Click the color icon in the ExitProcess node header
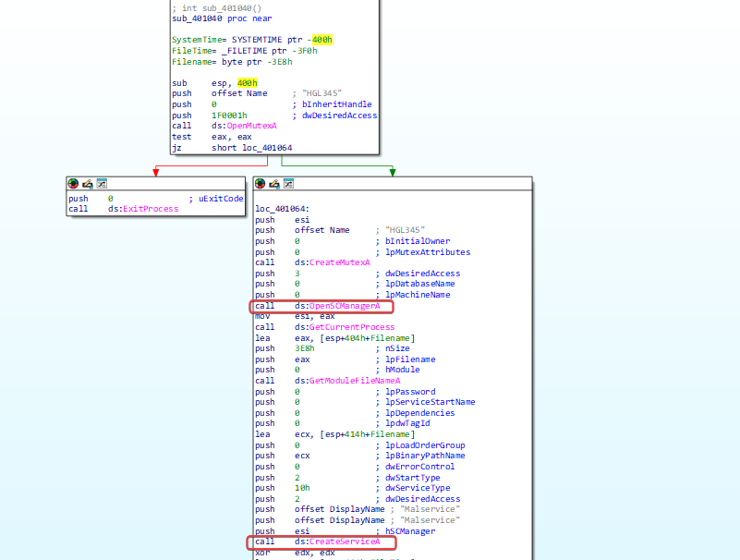This screenshot has height=560, width=740. pyautogui.click(x=73, y=184)
